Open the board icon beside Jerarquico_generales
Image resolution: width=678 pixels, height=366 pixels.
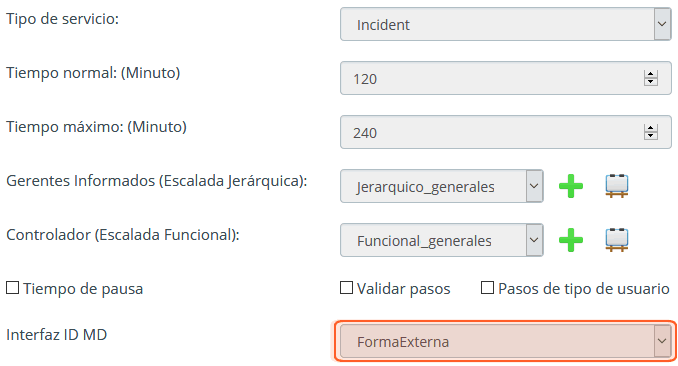tap(617, 186)
